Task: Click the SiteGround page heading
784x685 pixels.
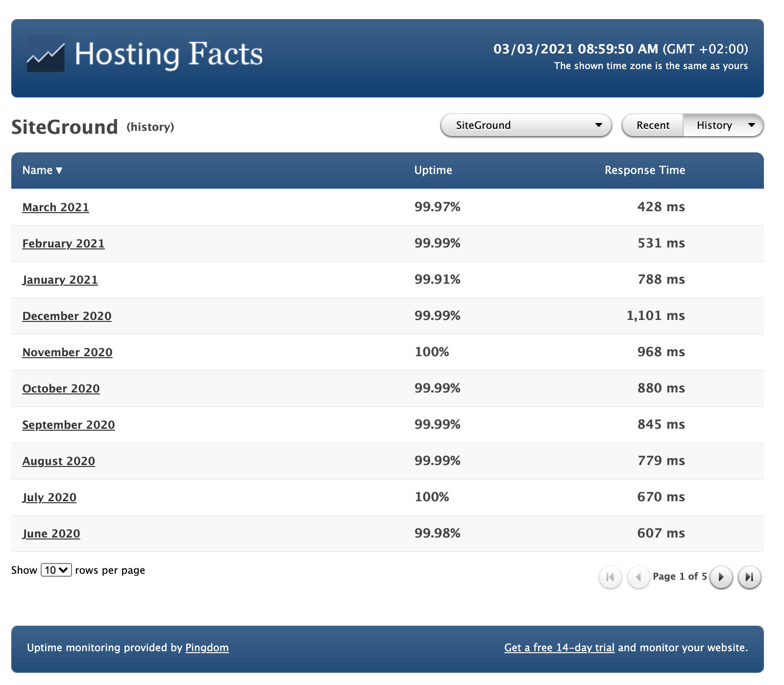Action: coord(65,127)
